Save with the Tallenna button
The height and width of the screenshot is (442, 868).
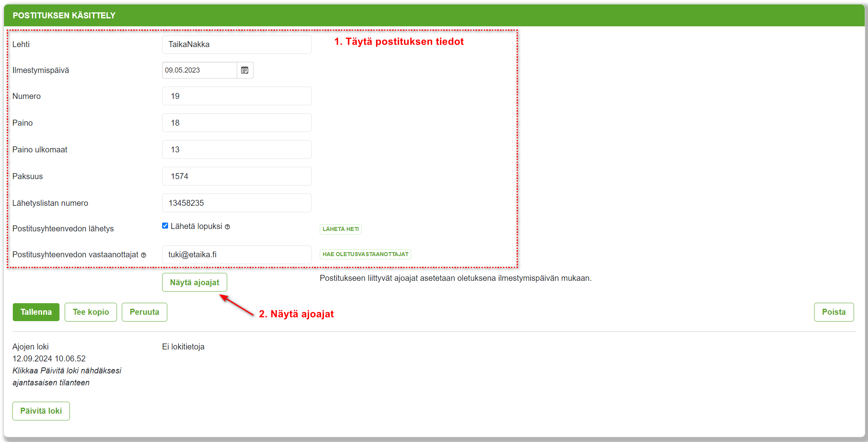pos(36,312)
